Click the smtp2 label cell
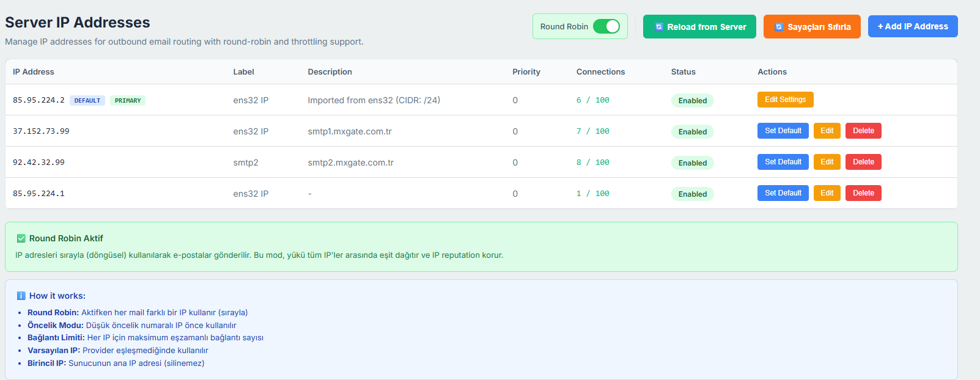980x380 pixels. click(246, 163)
